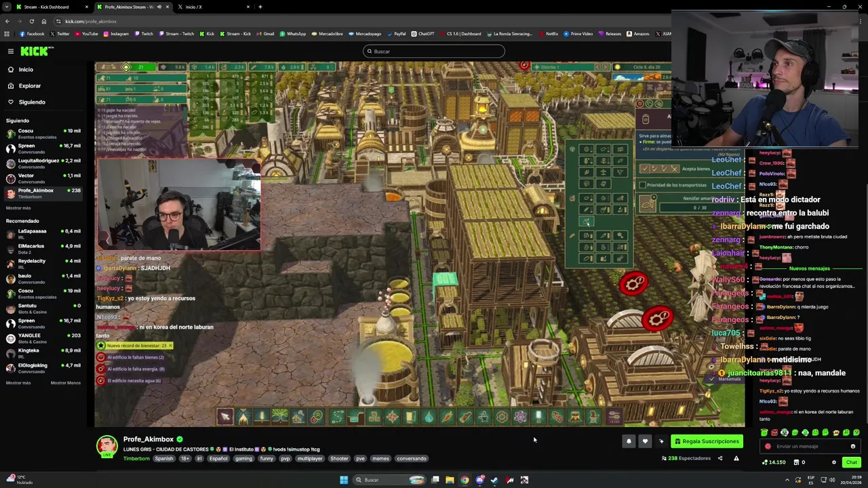Go to Inicio in the sidebar
Viewport: 868px width, 488px height.
pyautogui.click(x=26, y=70)
